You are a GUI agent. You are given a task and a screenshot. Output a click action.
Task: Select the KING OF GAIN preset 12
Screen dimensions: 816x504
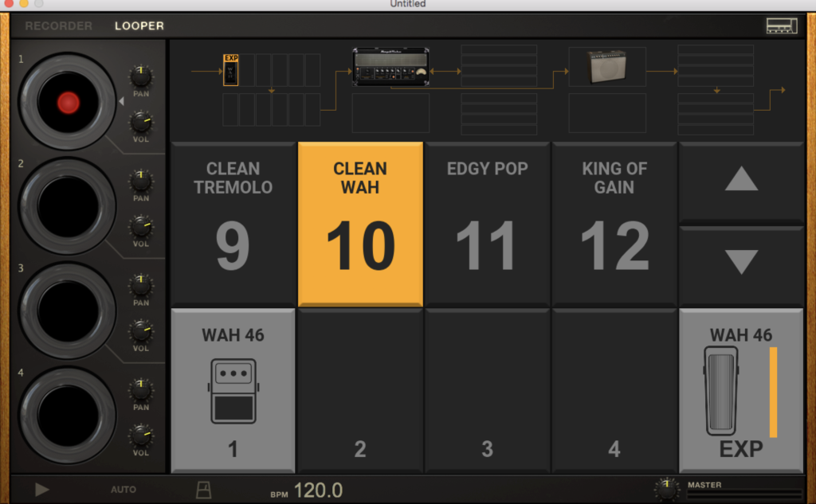click(614, 224)
